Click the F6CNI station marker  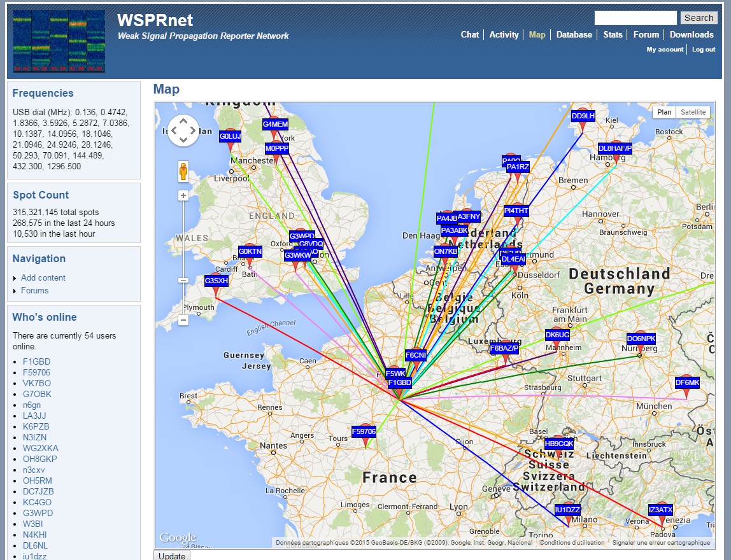pos(415,355)
